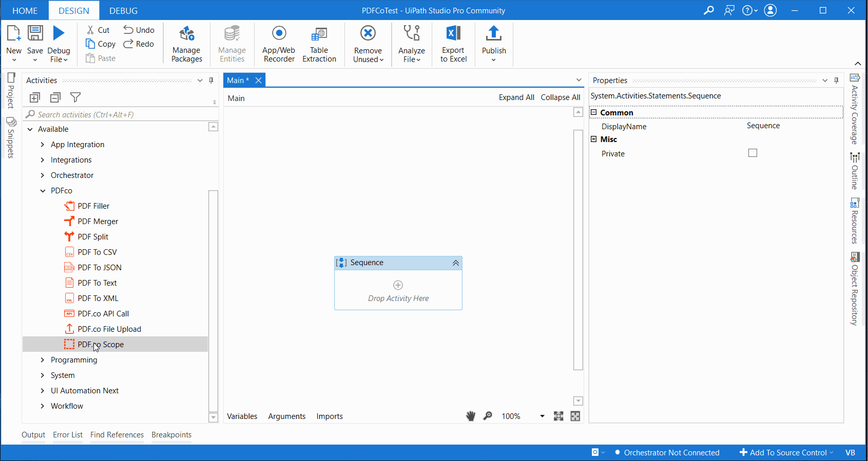The width and height of the screenshot is (868, 461).
Task: Click Remove Unused icon
Action: pos(368,33)
